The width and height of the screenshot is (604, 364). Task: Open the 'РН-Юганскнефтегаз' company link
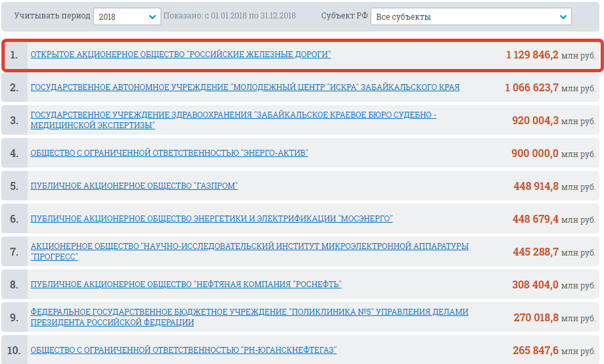(183, 350)
